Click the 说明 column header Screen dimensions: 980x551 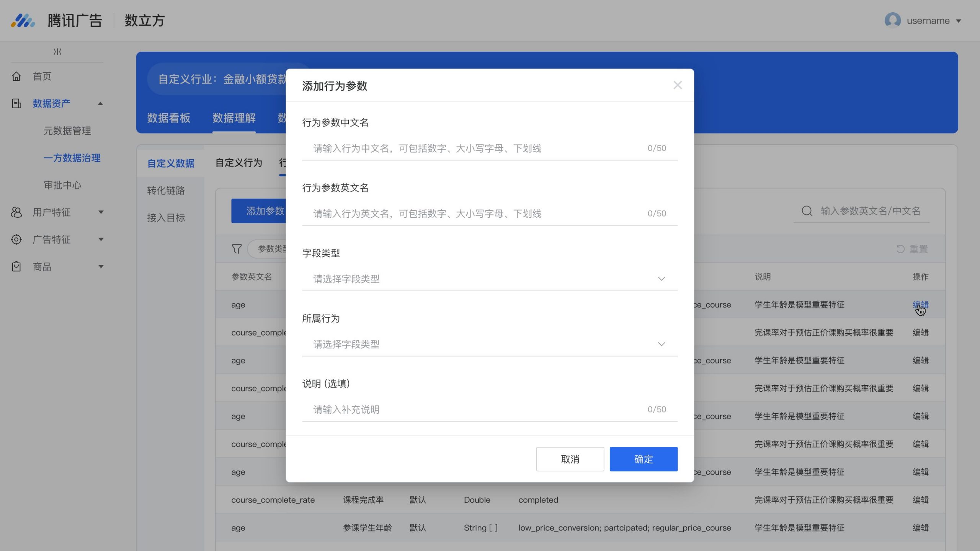tap(763, 277)
